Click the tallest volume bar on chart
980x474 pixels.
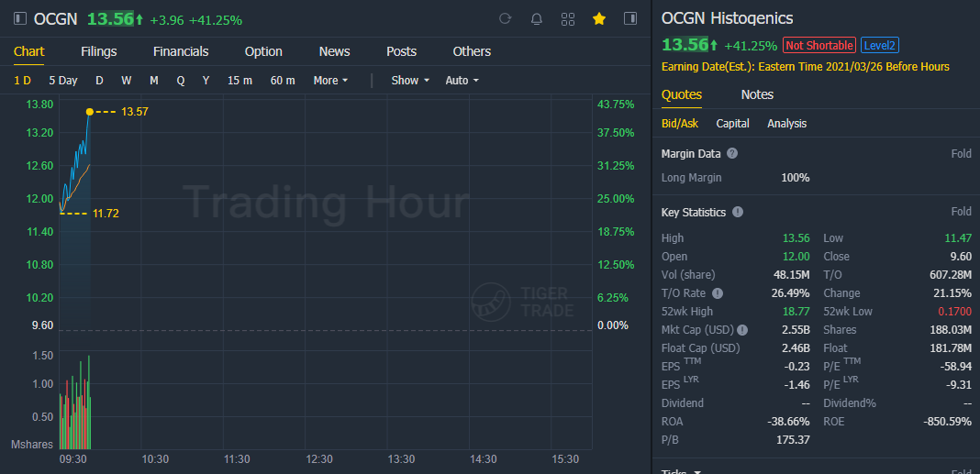[89, 402]
